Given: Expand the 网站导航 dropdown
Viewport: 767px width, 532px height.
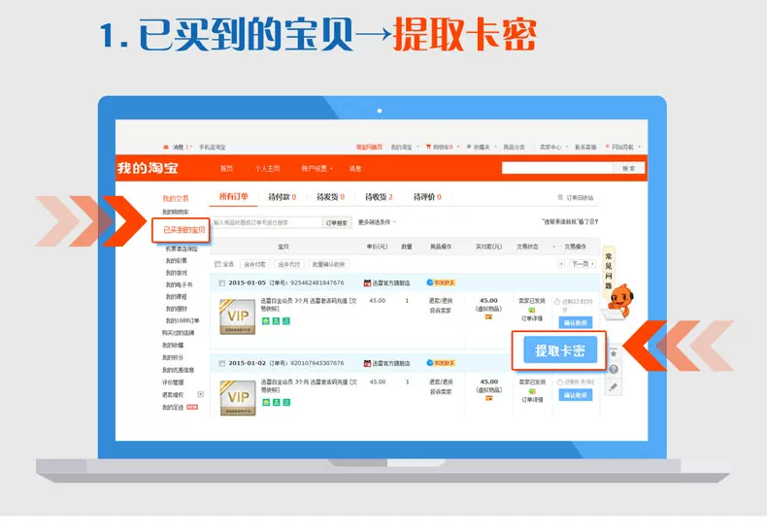Looking at the screenshot, I should point(622,148).
